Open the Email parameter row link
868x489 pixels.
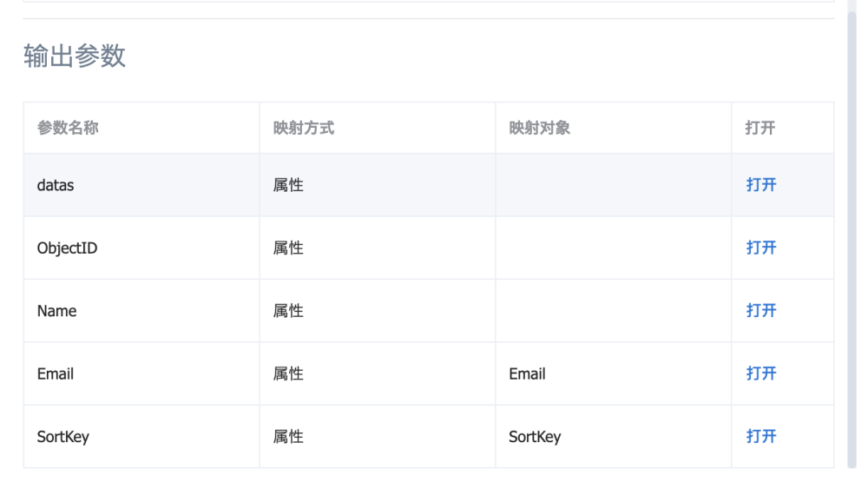(760, 373)
